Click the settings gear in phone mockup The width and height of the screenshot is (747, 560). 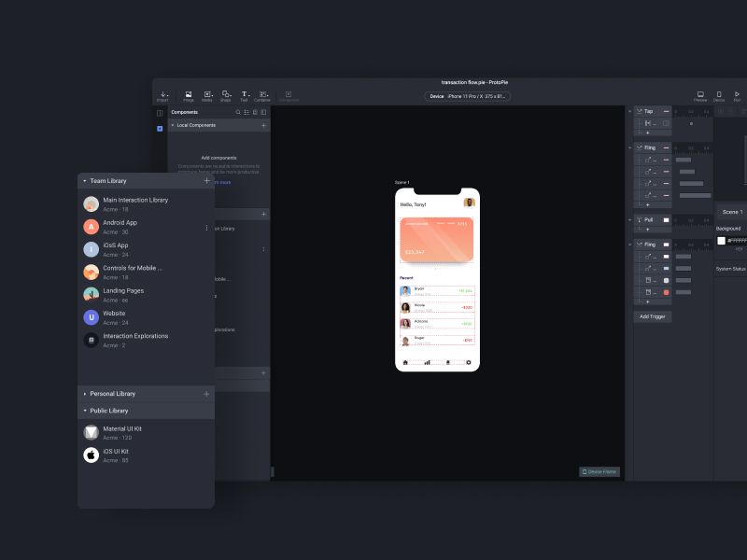[x=469, y=362]
